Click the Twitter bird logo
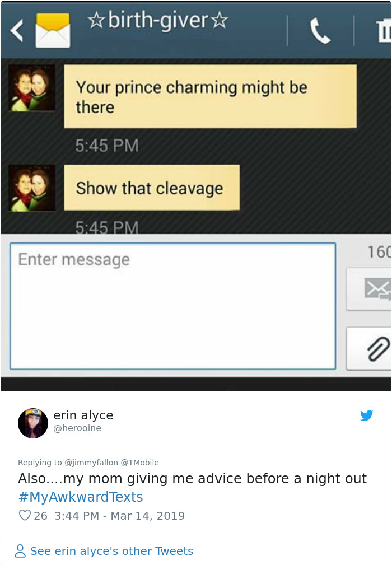 (366, 415)
